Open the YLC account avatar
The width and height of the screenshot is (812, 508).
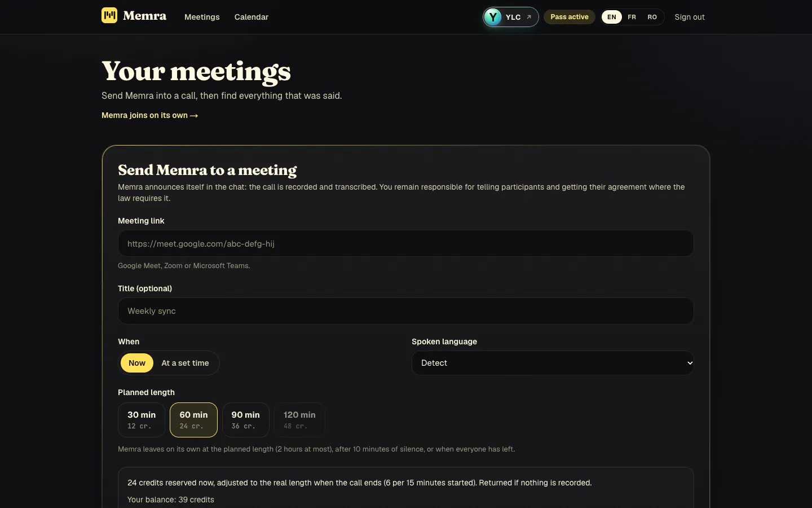(493, 17)
